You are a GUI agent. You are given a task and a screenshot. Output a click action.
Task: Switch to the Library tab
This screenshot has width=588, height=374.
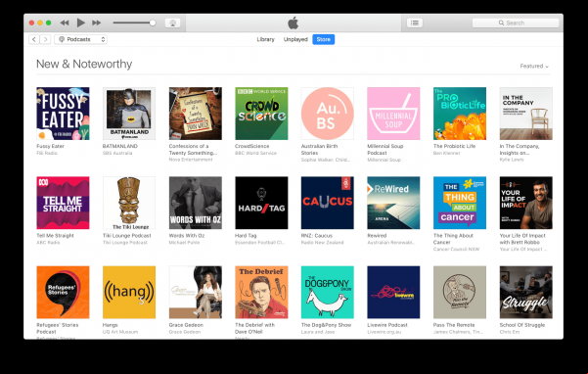[265, 39]
